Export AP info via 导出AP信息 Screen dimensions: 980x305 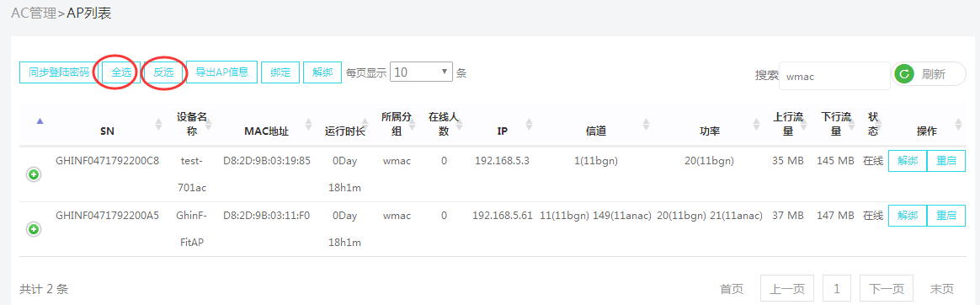click(x=222, y=72)
